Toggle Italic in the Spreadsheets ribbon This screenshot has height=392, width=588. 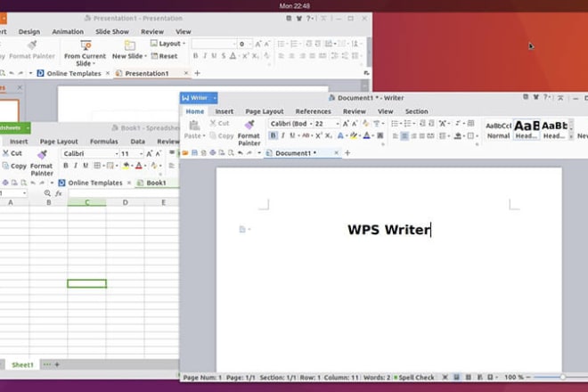pos(76,166)
